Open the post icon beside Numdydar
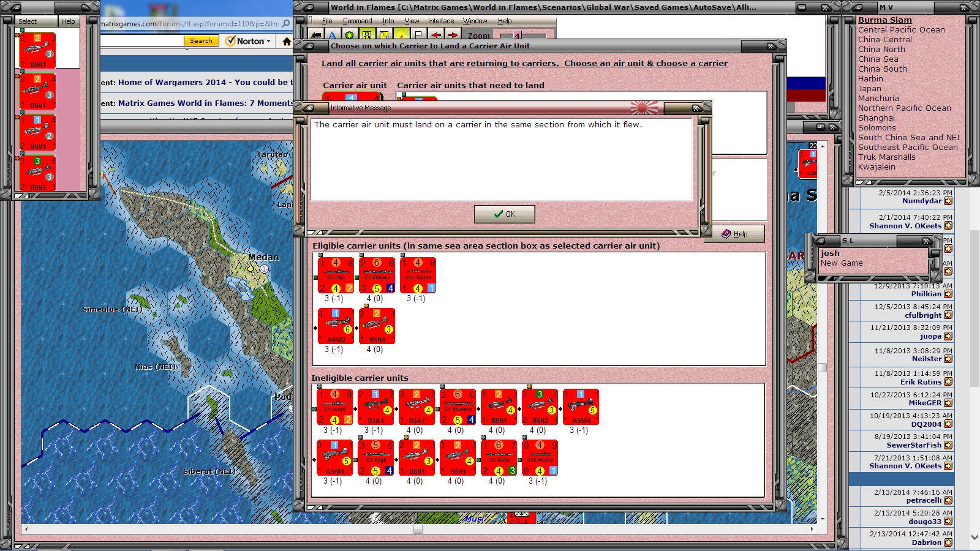The height and width of the screenshot is (551, 980). [x=948, y=201]
